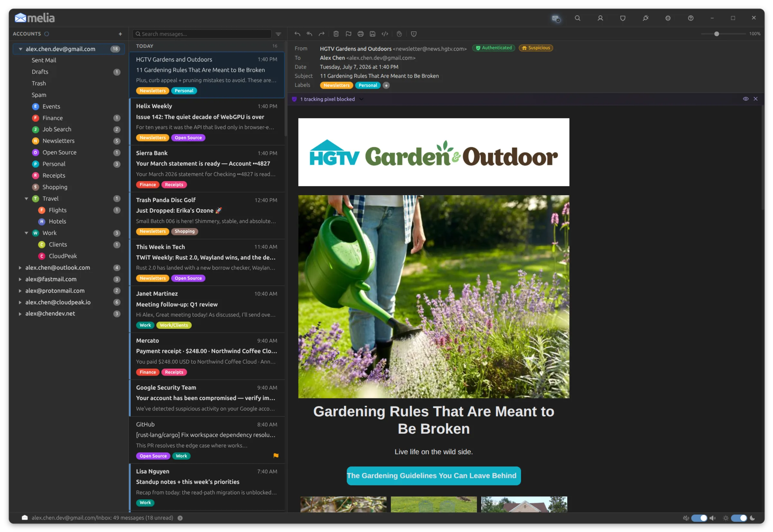Image resolution: width=773 pixels, height=532 pixels.
Task: Open the plugins plug icon
Action: pos(646,18)
